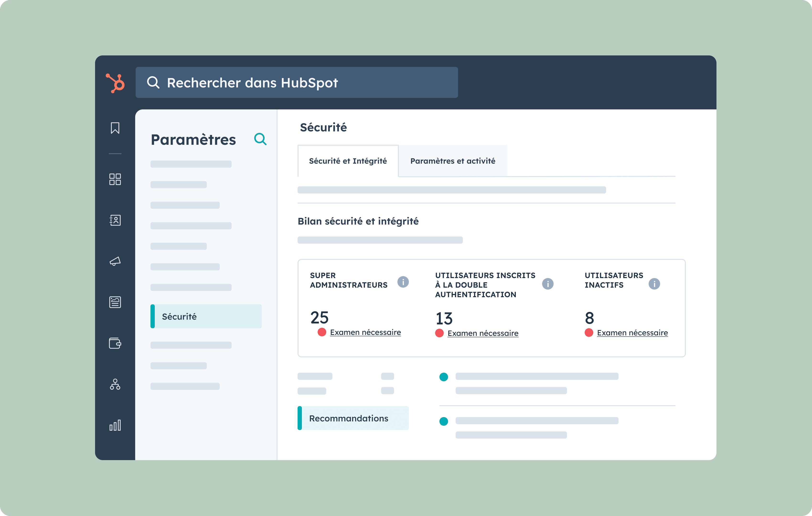Open the Commerce wallet icon
The image size is (812, 516).
coord(115,343)
